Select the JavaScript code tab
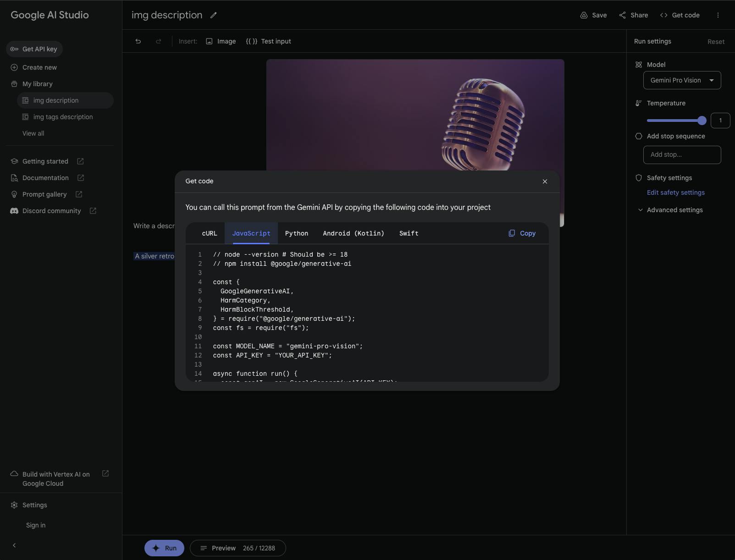 pyautogui.click(x=251, y=233)
